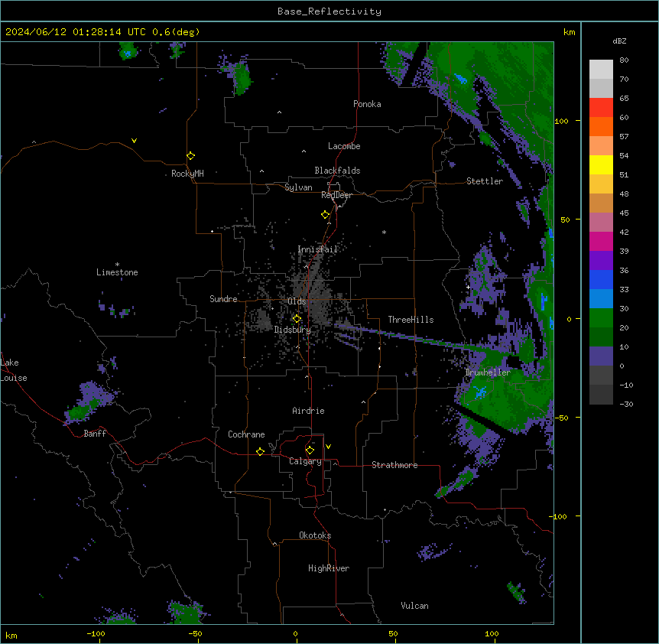Click the yellow 54 dBZ legend swatch
Image resolution: width=659 pixels, height=644 pixels.
tap(601, 164)
